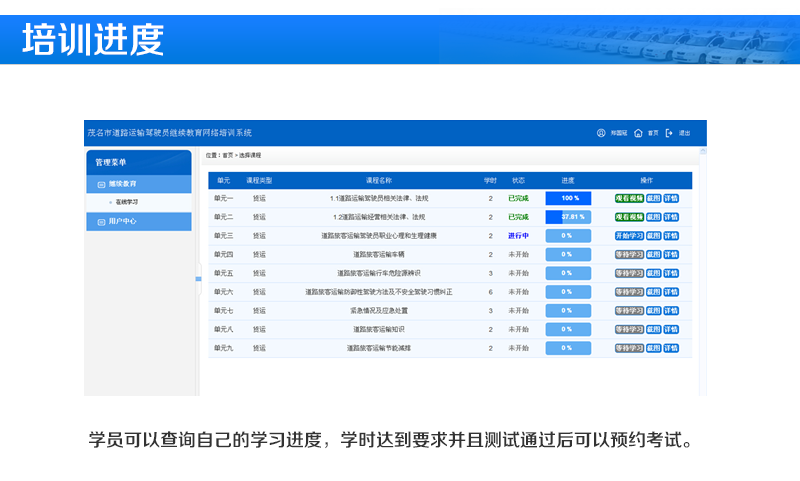800x481 pixels.
Task: Select 在线学习 in the sidebar menu
Action: pyautogui.click(x=127, y=202)
